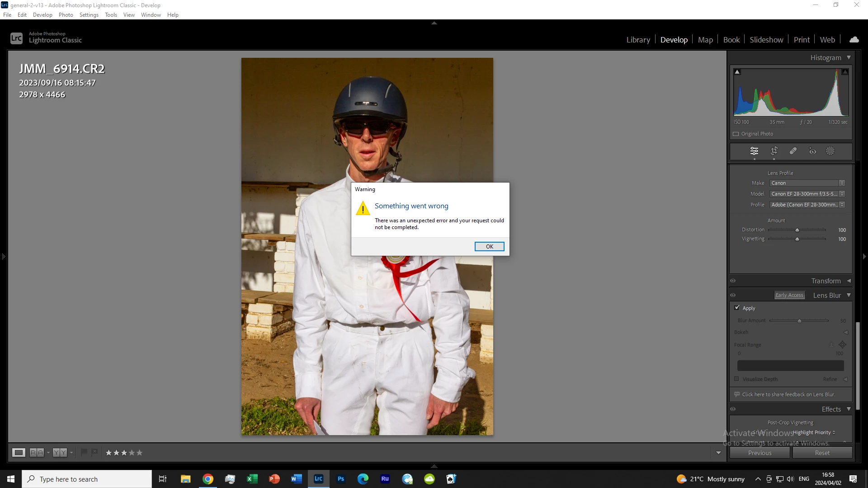868x488 pixels.
Task: Uncheck the Lens Blur Apply checkbox
Action: [737, 308]
